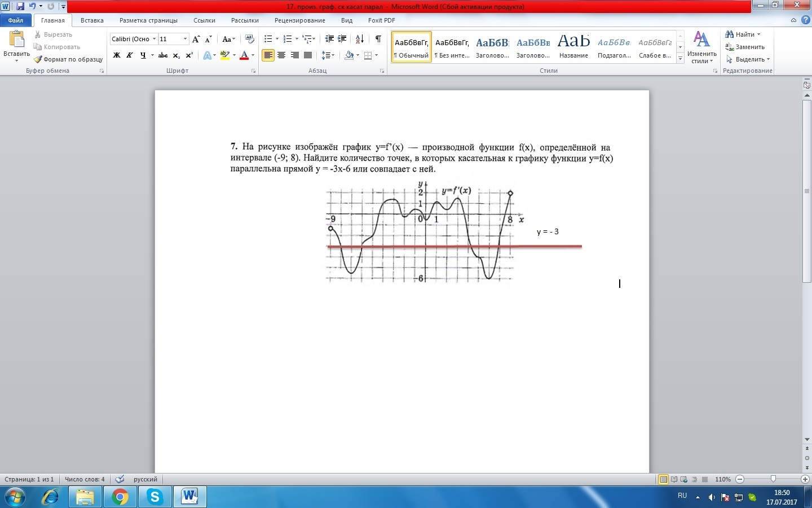Screen dimensions: 812x508
Task: Toggle Italic formatting button
Action: [130, 55]
